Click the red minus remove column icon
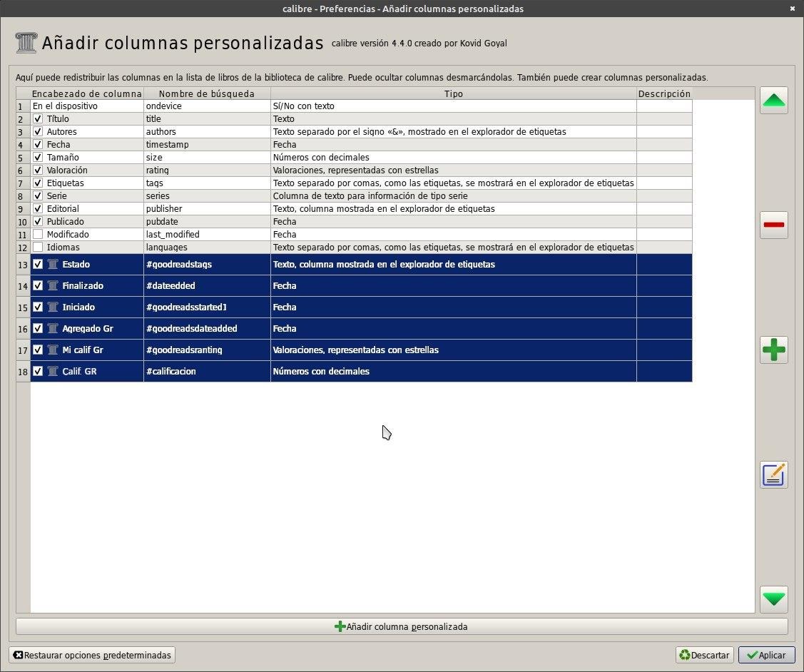The height and width of the screenshot is (672, 804). pyautogui.click(x=773, y=225)
